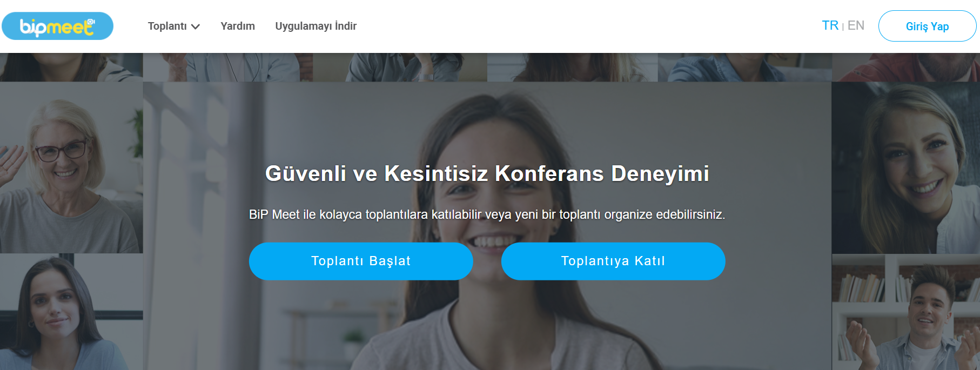Click the BiP Meet description subtitle text
Image resolution: width=980 pixels, height=370 pixels.
pos(487,214)
